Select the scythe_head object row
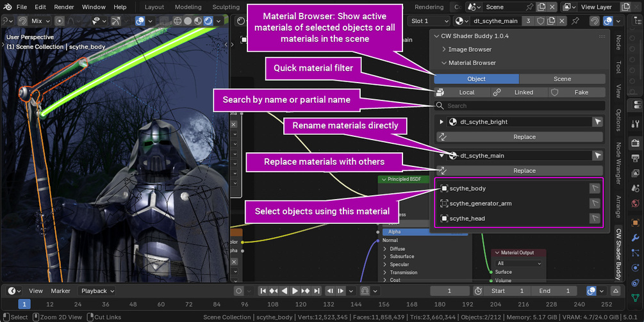 click(514, 218)
